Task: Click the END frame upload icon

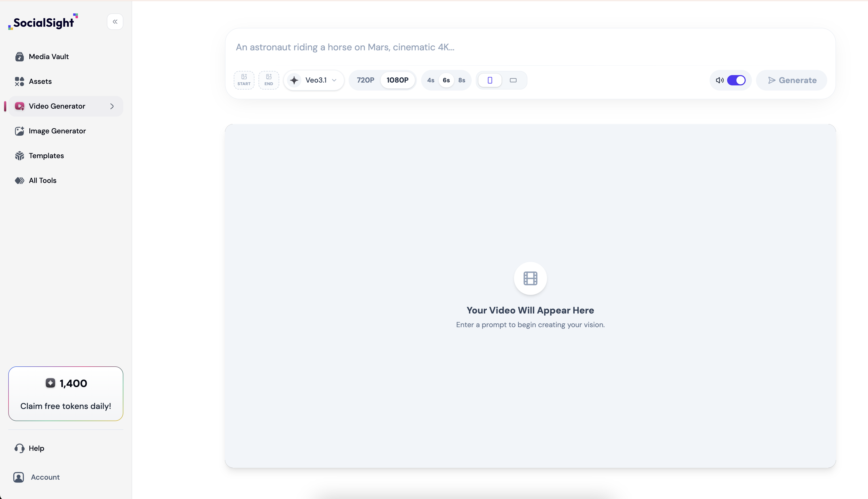Action: click(269, 80)
